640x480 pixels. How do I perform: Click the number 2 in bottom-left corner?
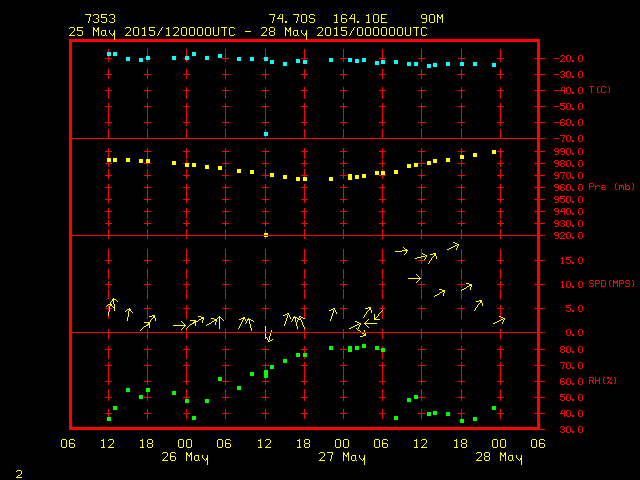pos(19,472)
